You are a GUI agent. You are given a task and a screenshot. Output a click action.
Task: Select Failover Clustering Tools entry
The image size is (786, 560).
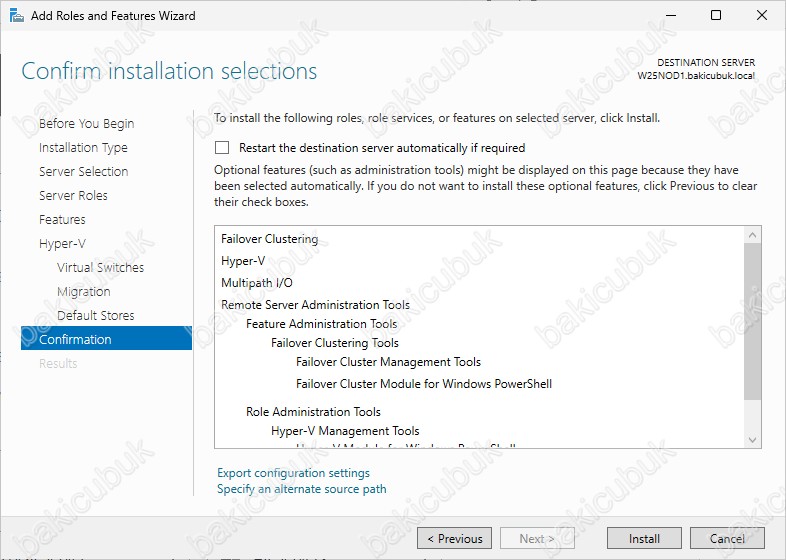pos(335,343)
